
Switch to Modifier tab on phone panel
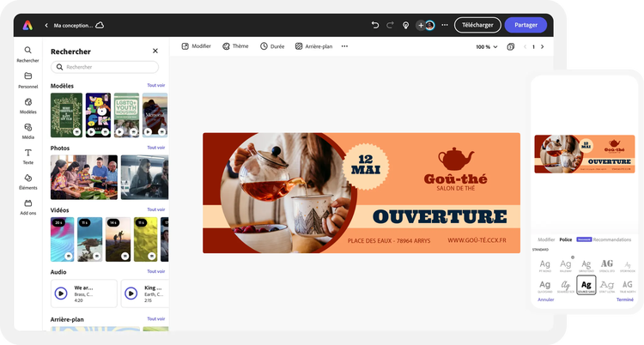coord(546,239)
